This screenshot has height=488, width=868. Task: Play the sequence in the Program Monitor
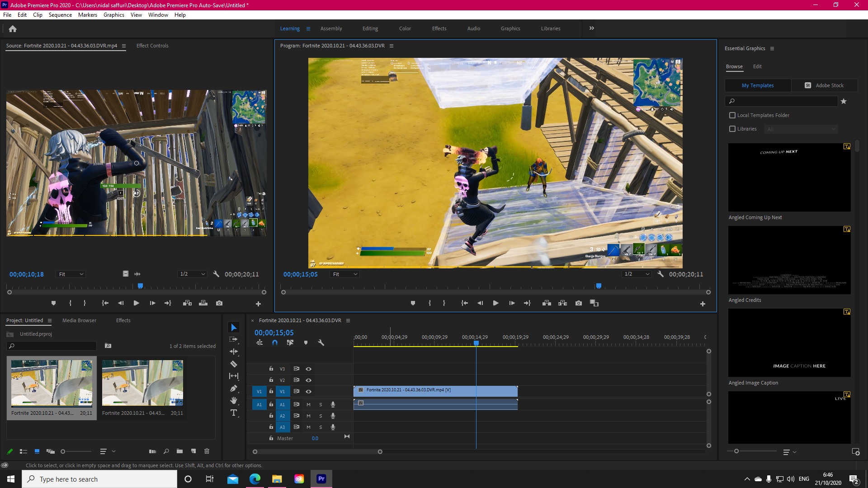click(x=495, y=303)
